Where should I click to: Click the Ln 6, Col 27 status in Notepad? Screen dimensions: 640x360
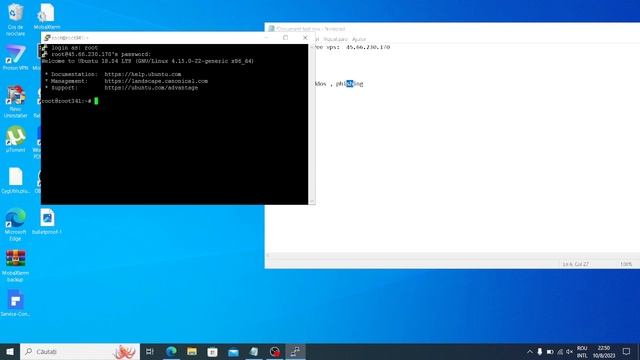click(x=576, y=264)
